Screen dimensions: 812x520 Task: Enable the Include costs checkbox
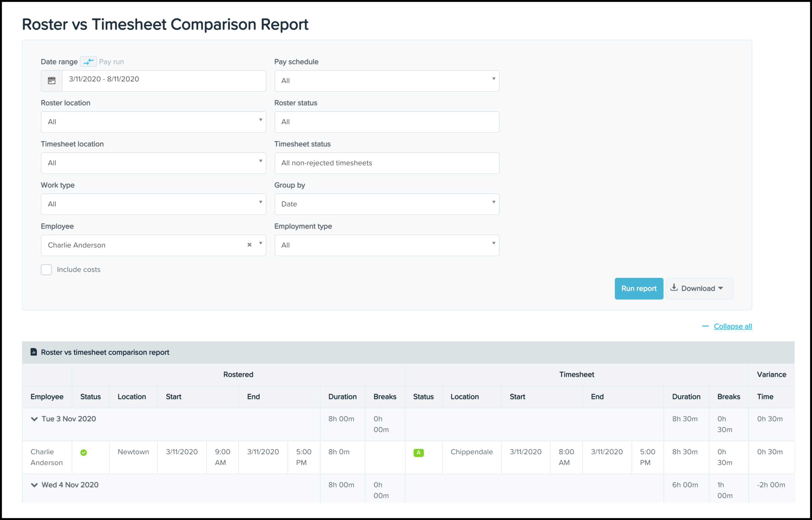[46, 269]
